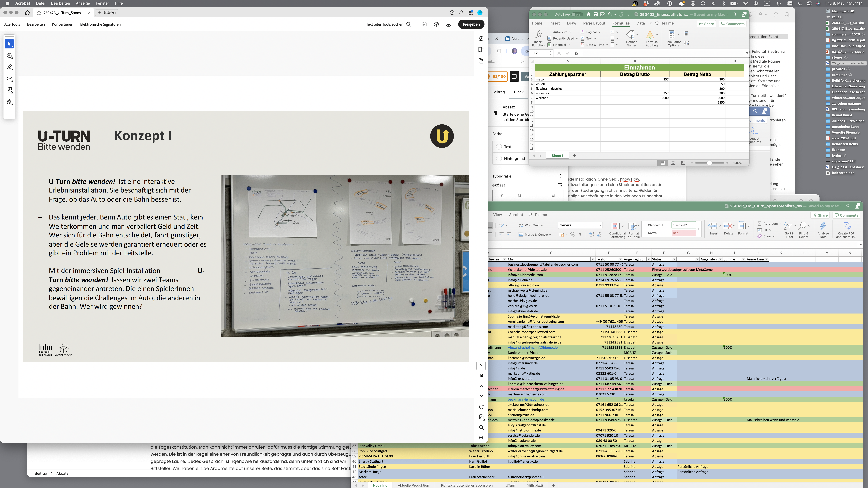Undo in the finance Excel window

click(x=610, y=14)
